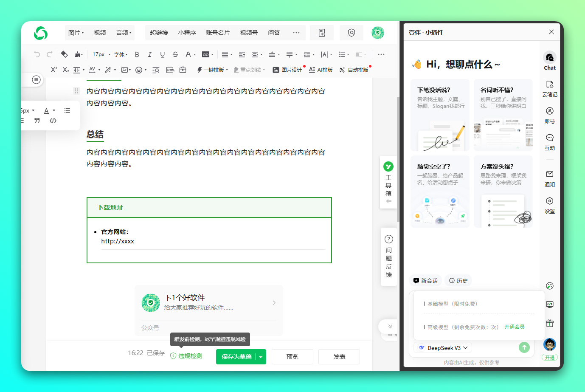Open the 下笔没话说 prompt card
This screenshot has height=392, width=585.
(440, 115)
